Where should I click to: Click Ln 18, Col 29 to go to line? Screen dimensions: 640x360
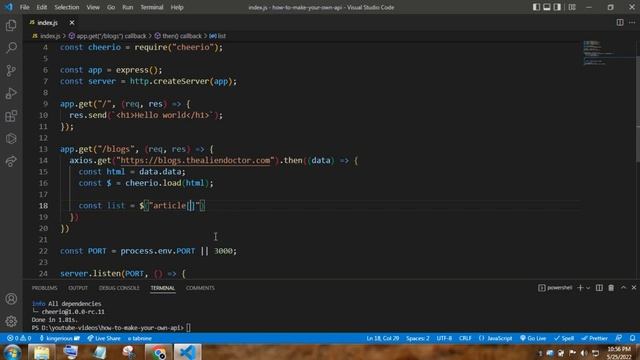382,338
